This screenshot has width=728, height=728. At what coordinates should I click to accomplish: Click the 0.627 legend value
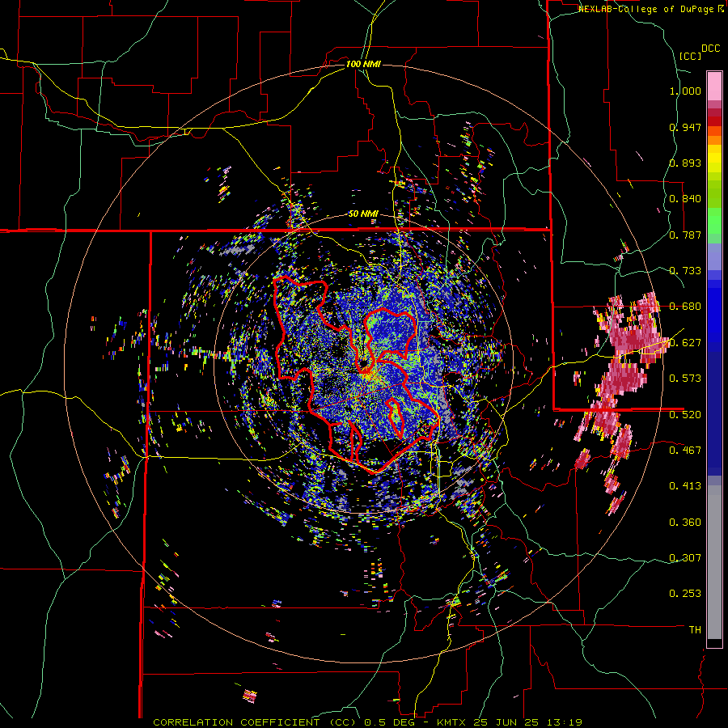685,343
